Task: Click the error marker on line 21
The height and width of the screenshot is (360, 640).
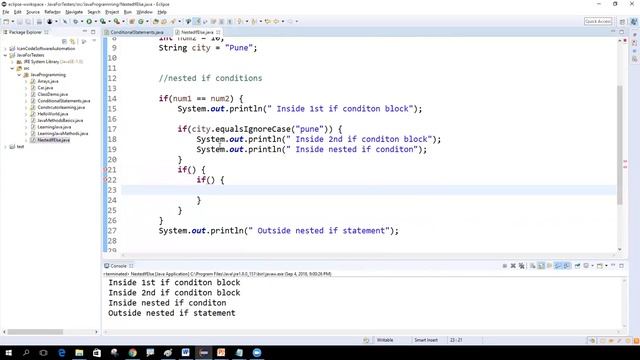Action: [105, 169]
